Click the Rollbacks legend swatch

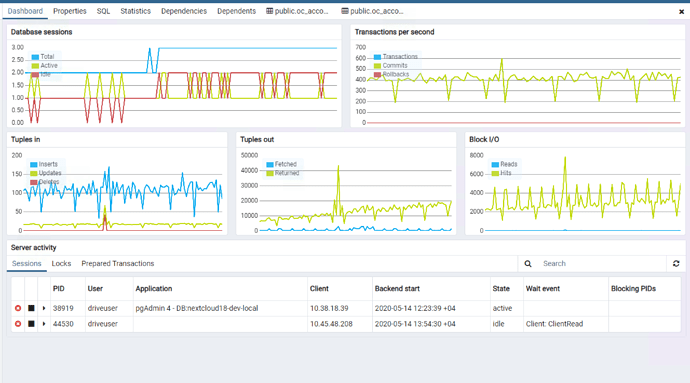377,74
